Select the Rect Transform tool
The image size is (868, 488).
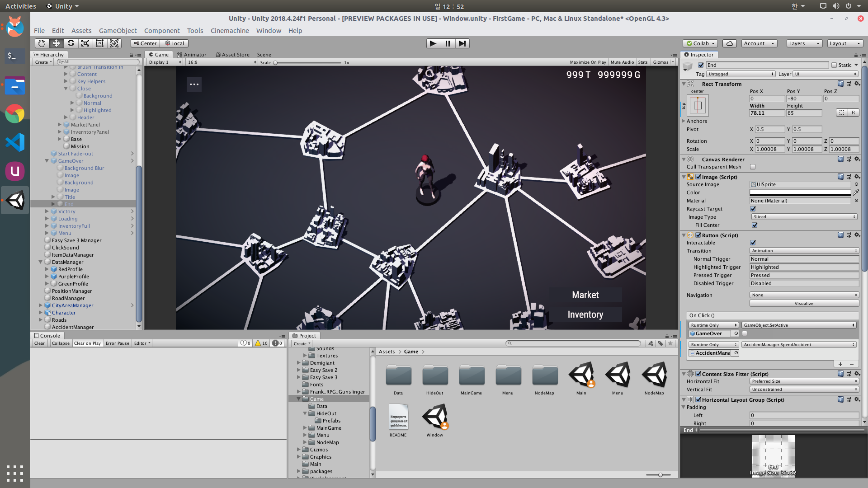coord(99,43)
